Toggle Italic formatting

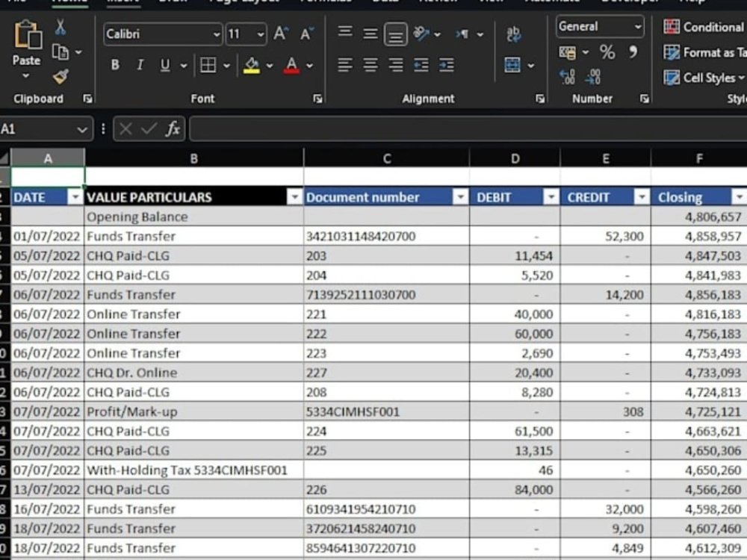[x=140, y=65]
